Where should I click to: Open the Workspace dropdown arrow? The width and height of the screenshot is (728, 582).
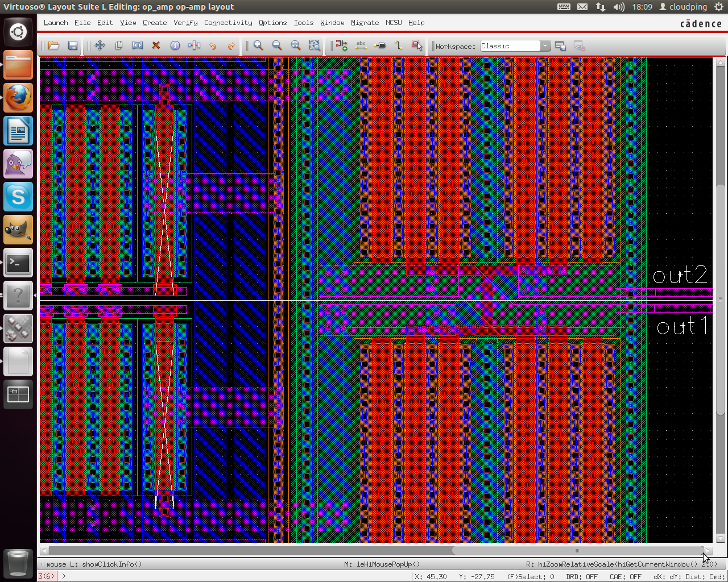pyautogui.click(x=545, y=46)
